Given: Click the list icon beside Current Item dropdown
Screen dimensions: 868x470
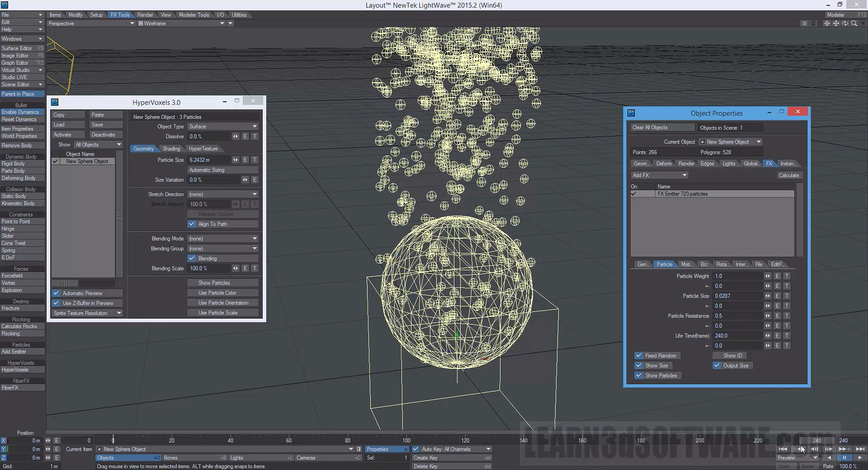Looking at the screenshot, I should click(x=359, y=449).
